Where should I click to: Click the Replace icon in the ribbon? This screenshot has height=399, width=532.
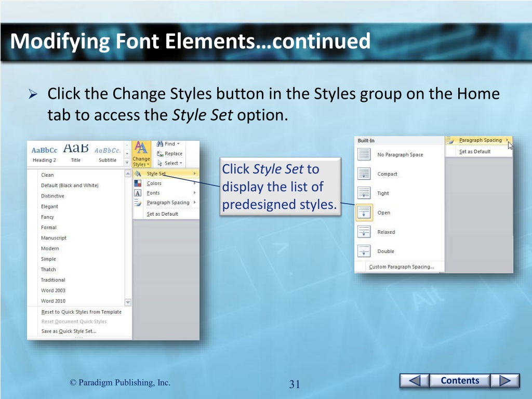coord(161,154)
